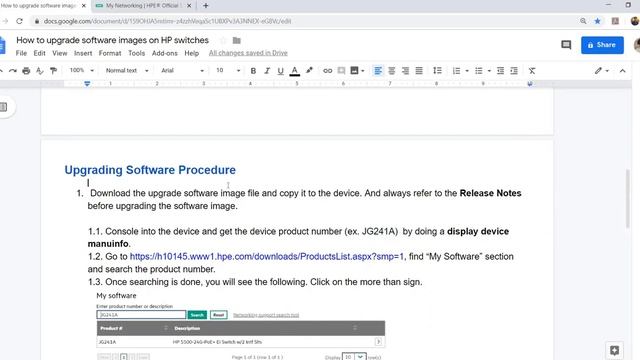640x360 pixels.
Task: Reload the page
Action: 19,21
